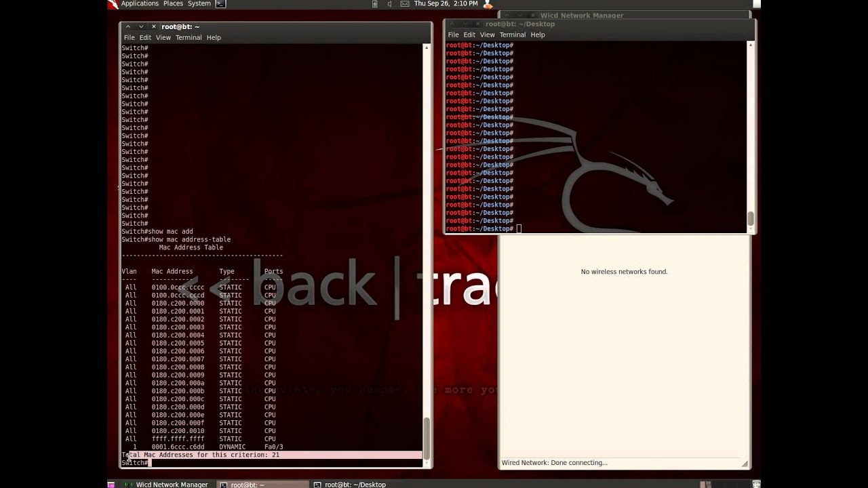
Task: Click title bar of root@bt: ~/Desktop terminal
Action: [x=599, y=24]
